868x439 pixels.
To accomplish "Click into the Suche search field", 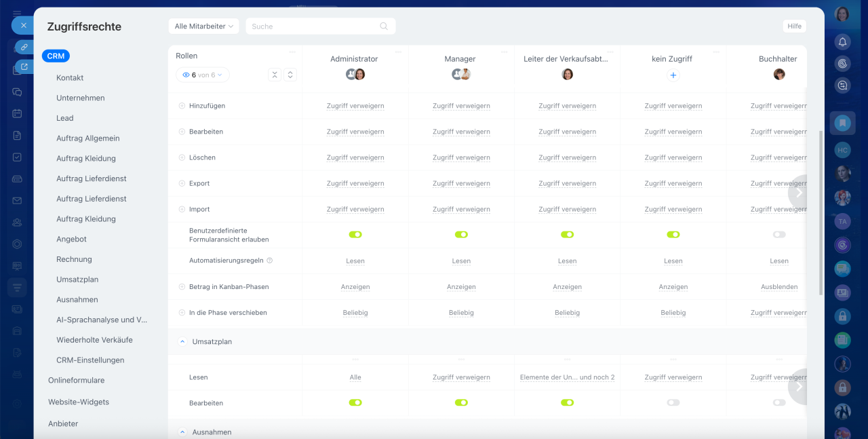I will point(312,26).
